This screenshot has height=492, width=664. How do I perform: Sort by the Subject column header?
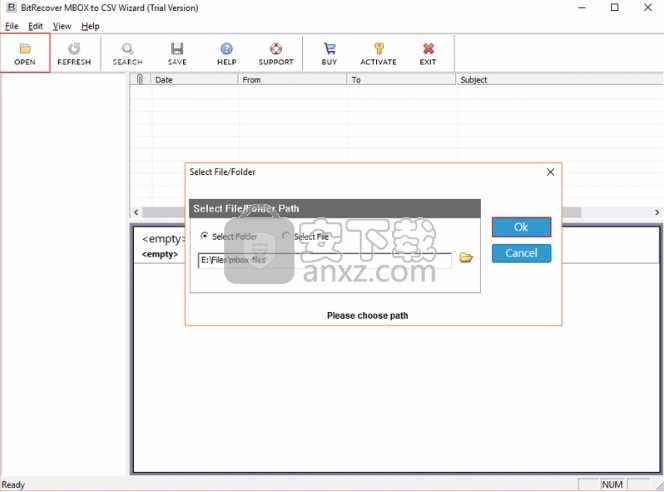(559, 79)
